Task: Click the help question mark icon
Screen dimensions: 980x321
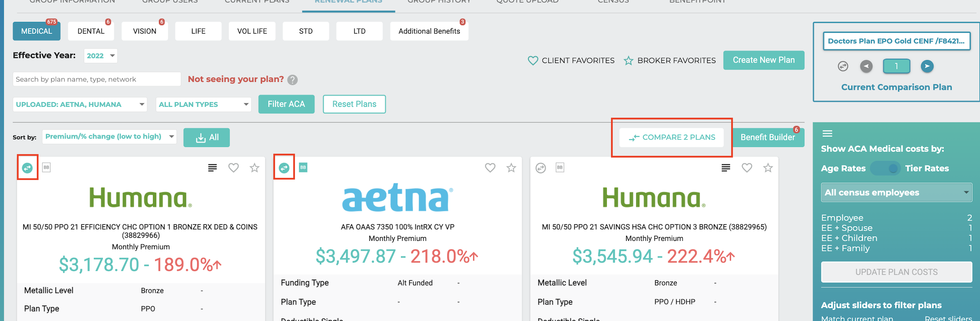Action: pyautogui.click(x=292, y=80)
